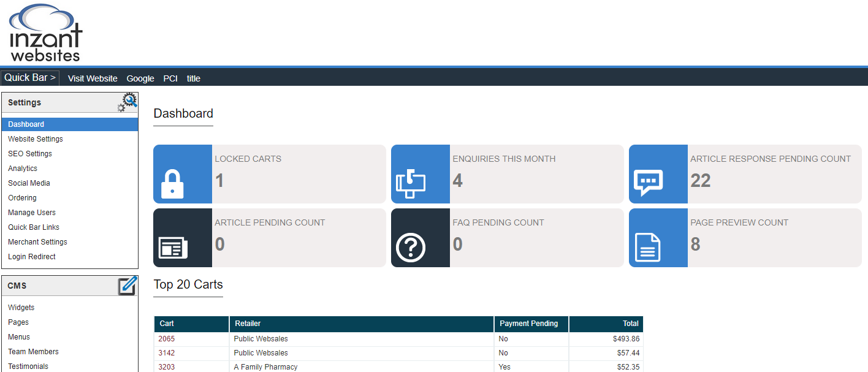Screen dimensions: 868x372
Task: Click the Article Pending Count card
Action: point(270,238)
